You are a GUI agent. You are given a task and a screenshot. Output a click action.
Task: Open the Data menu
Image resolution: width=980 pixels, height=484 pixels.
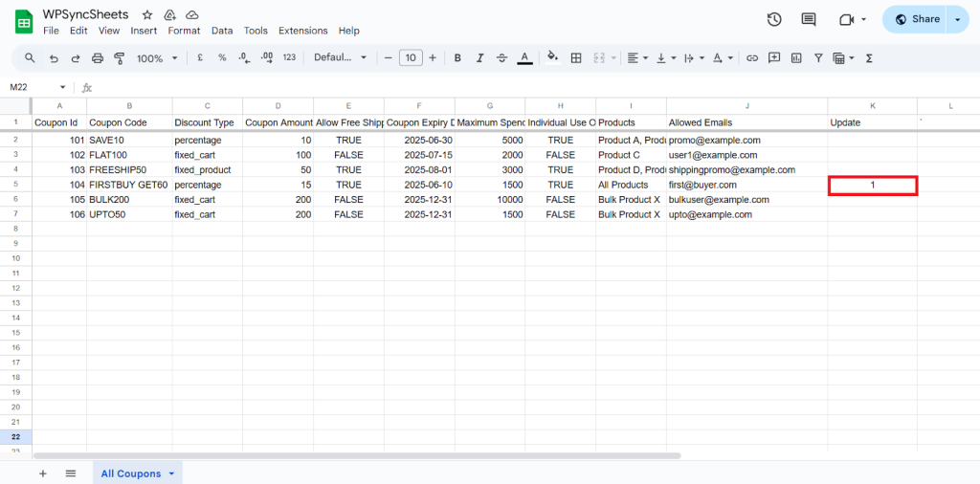[x=222, y=31]
